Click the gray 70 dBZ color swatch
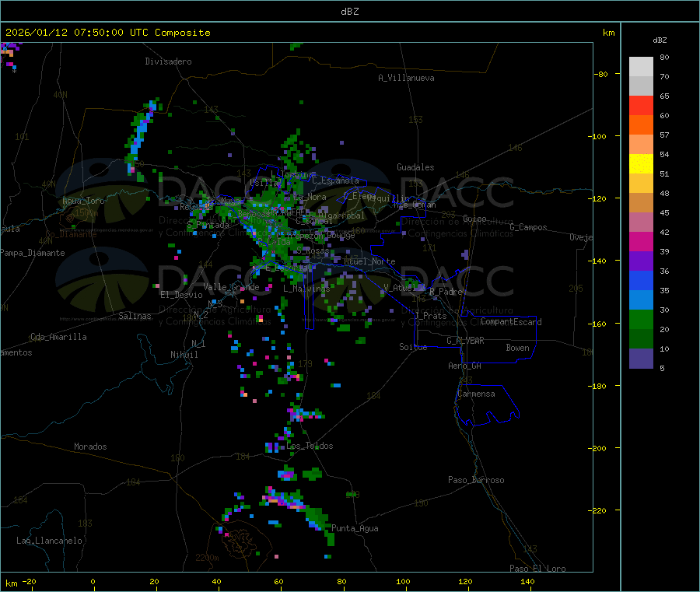Image resolution: width=700 pixels, height=592 pixels. pos(641,86)
